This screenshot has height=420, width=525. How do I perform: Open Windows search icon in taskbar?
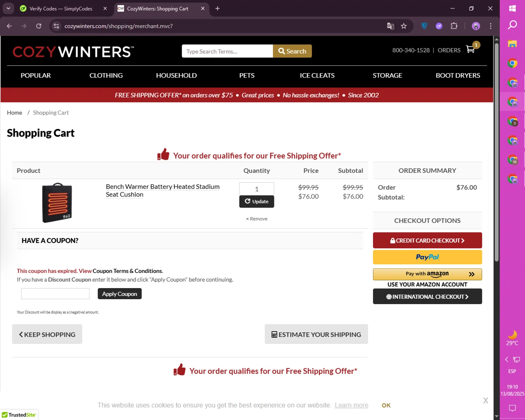pyautogui.click(x=512, y=25)
